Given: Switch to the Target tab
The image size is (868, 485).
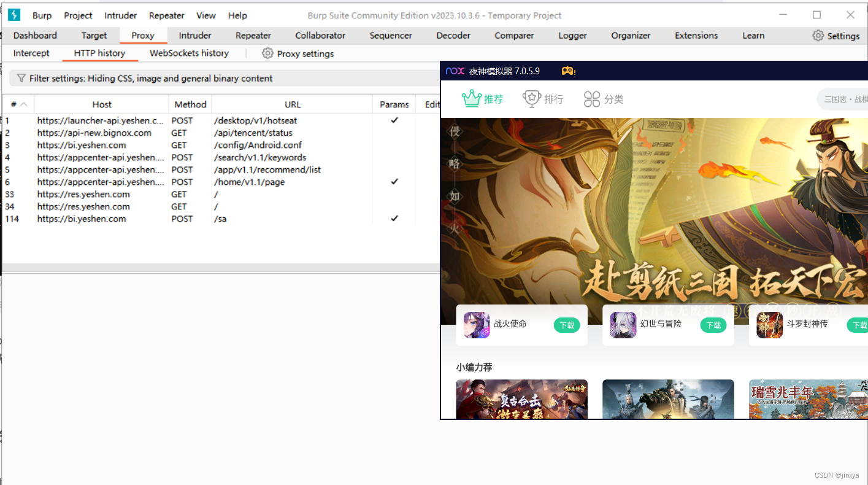Looking at the screenshot, I should (94, 36).
